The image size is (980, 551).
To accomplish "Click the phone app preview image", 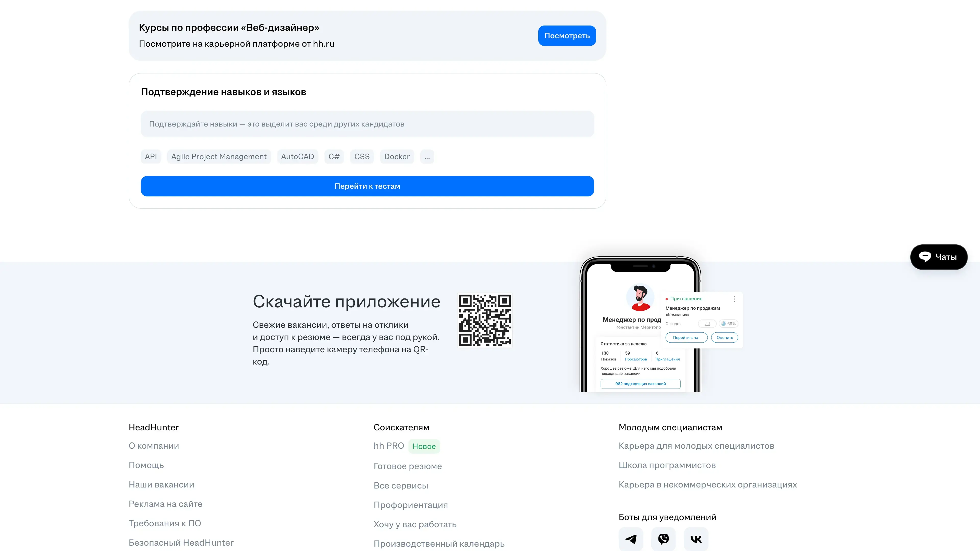I will coord(660,324).
